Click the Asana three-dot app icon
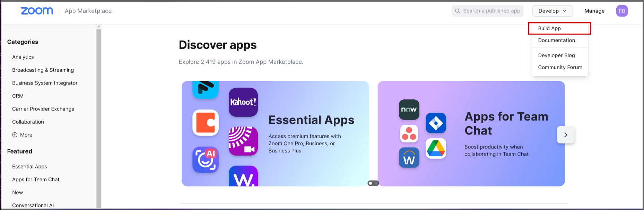The width and height of the screenshot is (644, 210). pyautogui.click(x=409, y=133)
